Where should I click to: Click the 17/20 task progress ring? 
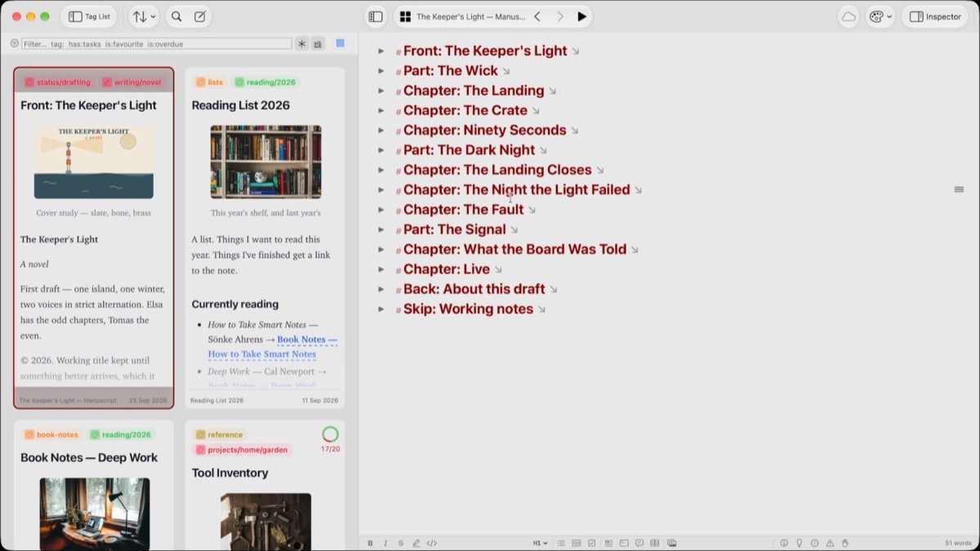click(330, 434)
